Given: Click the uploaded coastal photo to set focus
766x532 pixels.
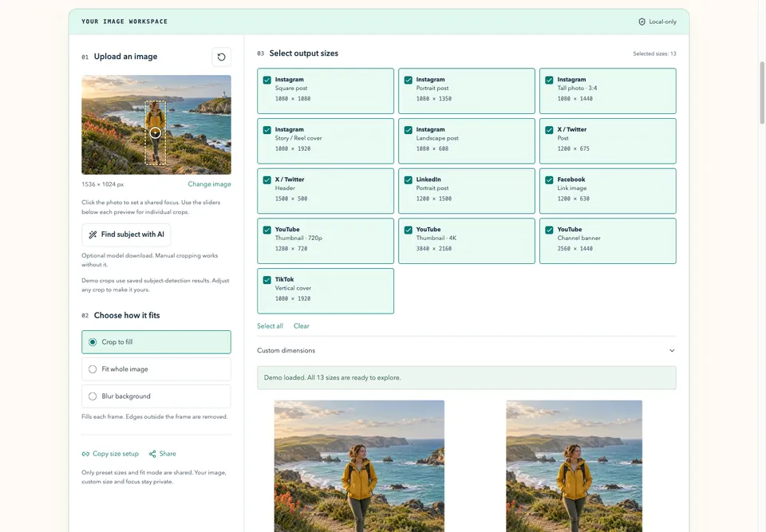Looking at the screenshot, I should click(156, 124).
